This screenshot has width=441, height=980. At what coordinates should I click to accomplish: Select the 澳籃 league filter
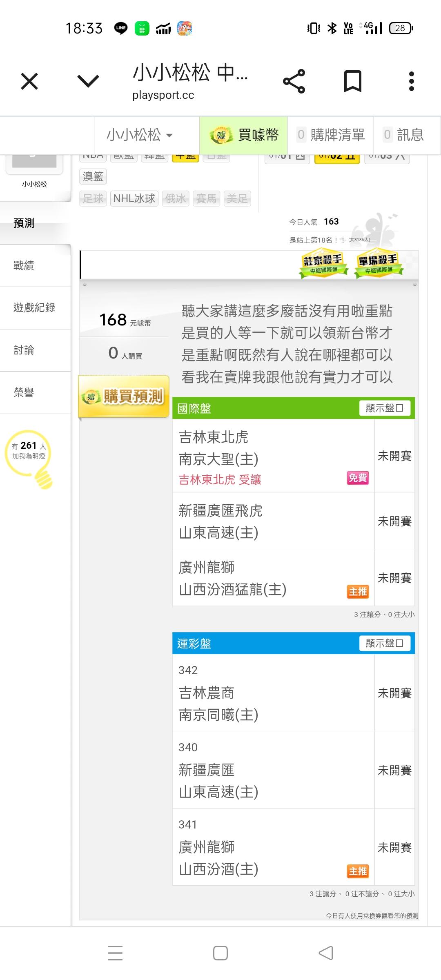coord(93,176)
